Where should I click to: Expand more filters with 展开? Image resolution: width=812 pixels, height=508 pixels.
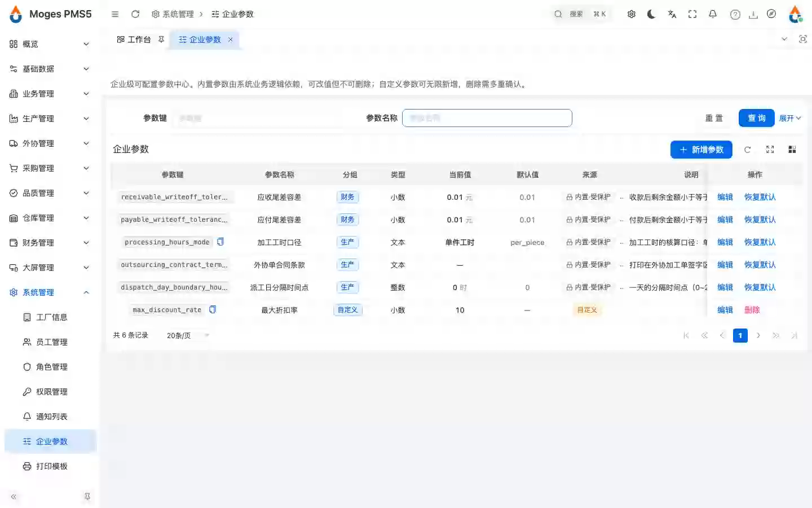(790, 118)
